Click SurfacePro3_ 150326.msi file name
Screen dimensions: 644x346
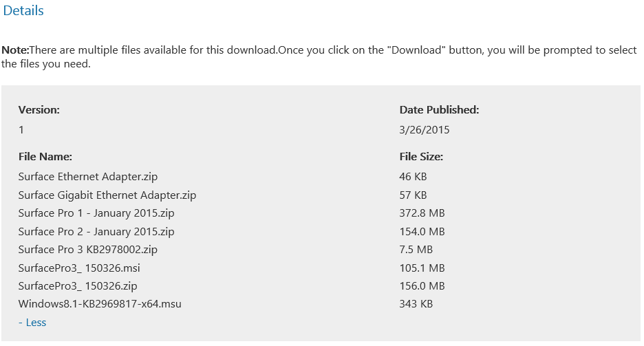pos(79,268)
